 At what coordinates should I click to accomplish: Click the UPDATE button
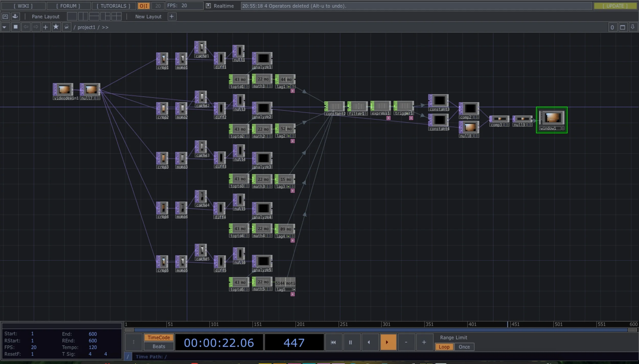pos(615,6)
